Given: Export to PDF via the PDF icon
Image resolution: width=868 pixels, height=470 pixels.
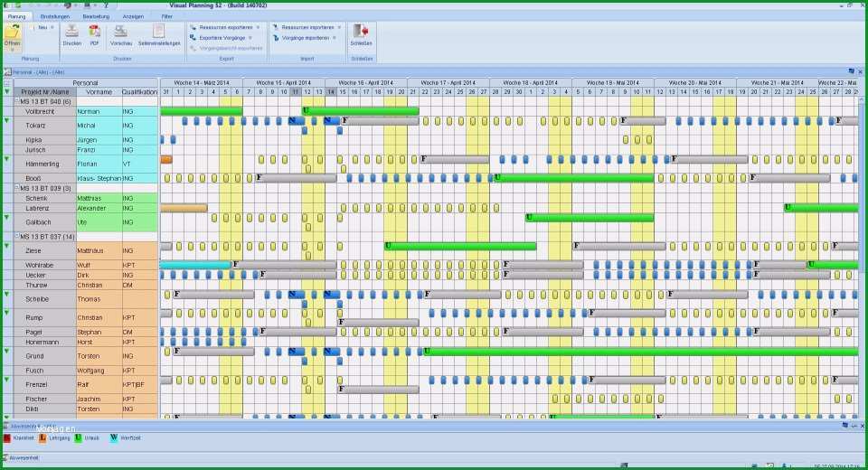Looking at the screenshot, I should [x=95, y=31].
